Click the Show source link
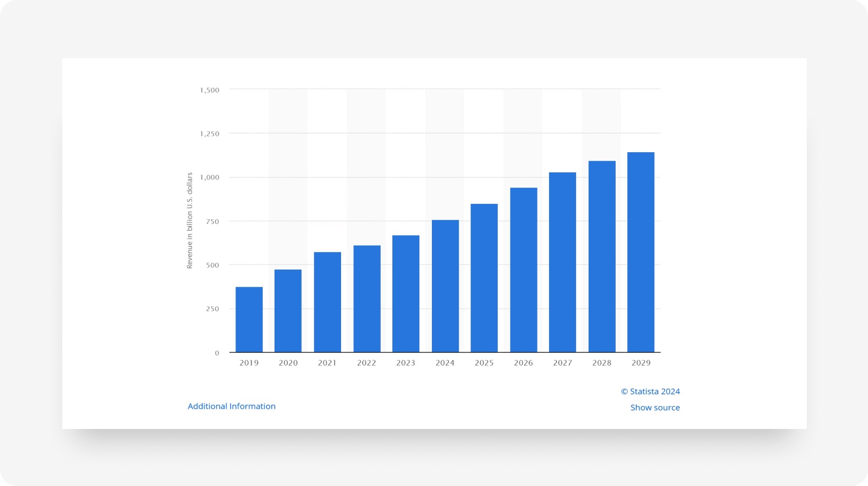This screenshot has width=868, height=486. click(655, 407)
